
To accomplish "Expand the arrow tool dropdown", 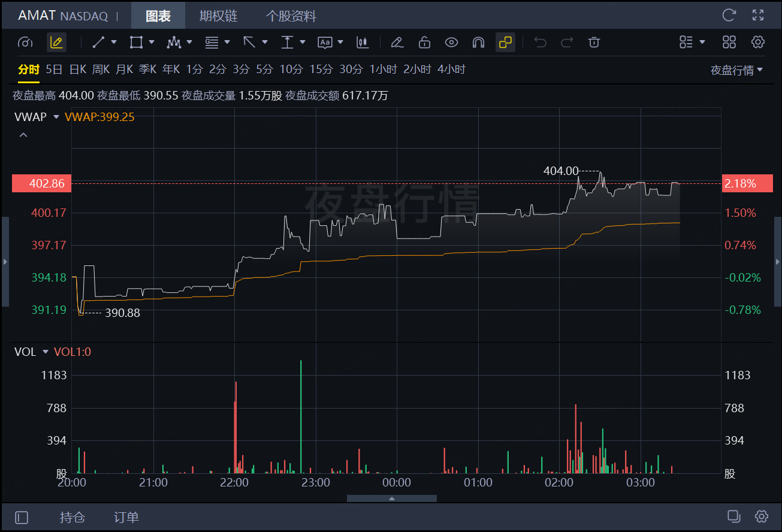I will (x=265, y=42).
